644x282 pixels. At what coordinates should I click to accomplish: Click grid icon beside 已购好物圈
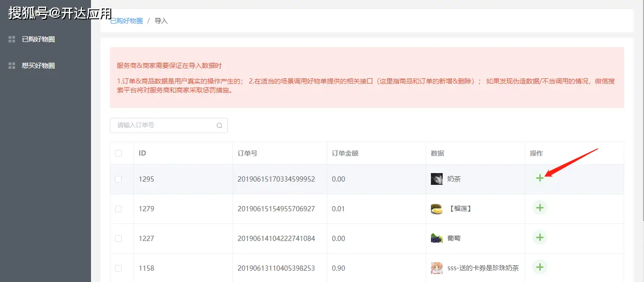click(12, 39)
